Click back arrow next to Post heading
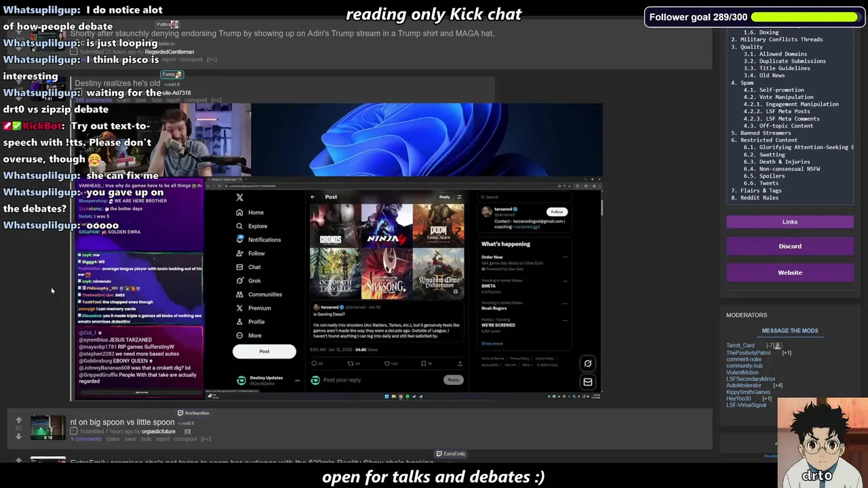868x488 pixels. tap(313, 197)
